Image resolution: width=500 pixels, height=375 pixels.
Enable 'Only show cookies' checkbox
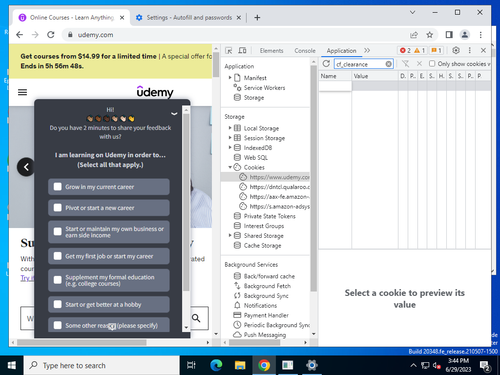[432, 63]
